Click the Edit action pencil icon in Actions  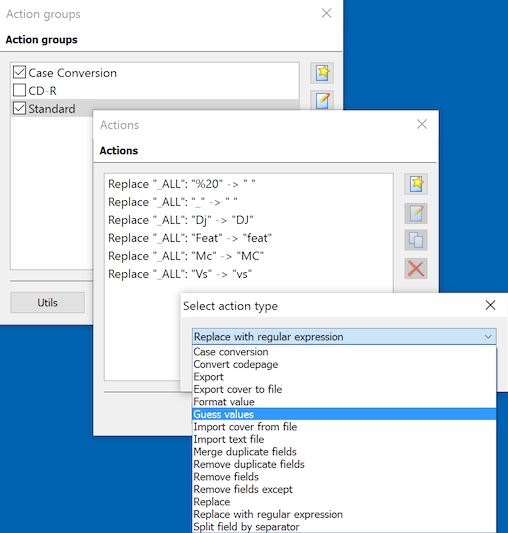[416, 213]
